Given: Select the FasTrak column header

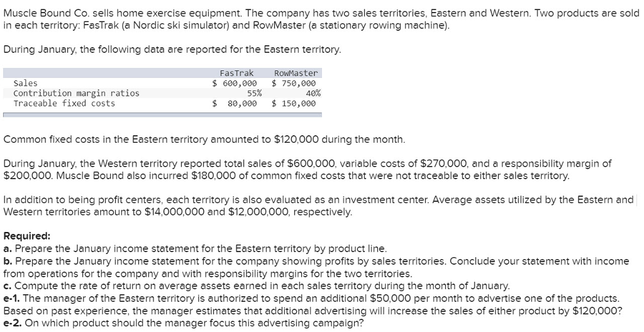Looking at the screenshot, I should pyautogui.click(x=236, y=73).
